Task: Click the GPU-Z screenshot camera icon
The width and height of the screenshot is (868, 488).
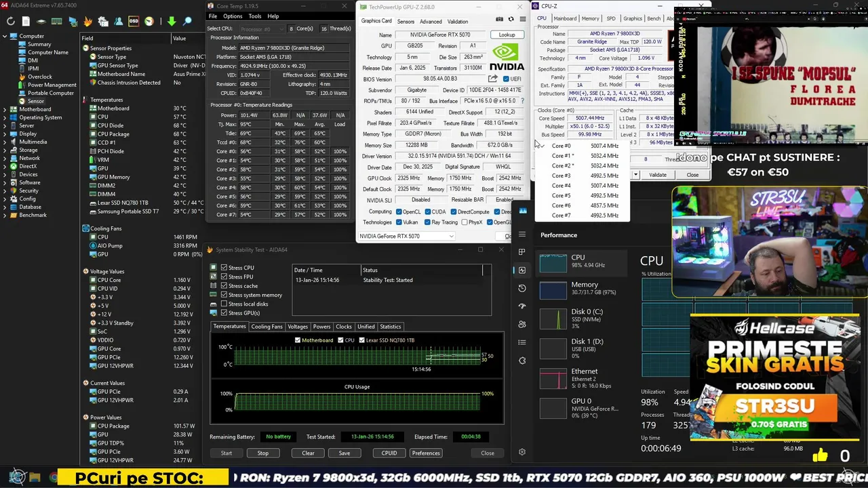Action: 500,20
